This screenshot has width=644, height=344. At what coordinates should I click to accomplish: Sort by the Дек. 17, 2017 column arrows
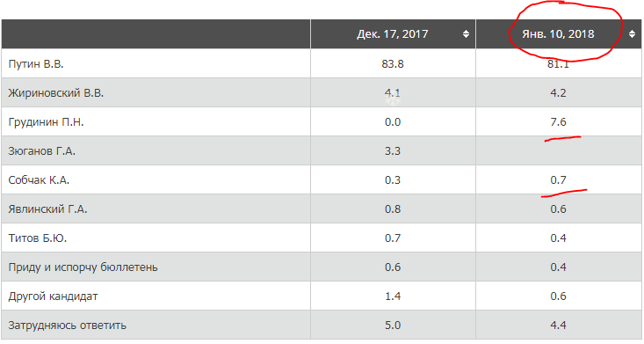point(466,34)
